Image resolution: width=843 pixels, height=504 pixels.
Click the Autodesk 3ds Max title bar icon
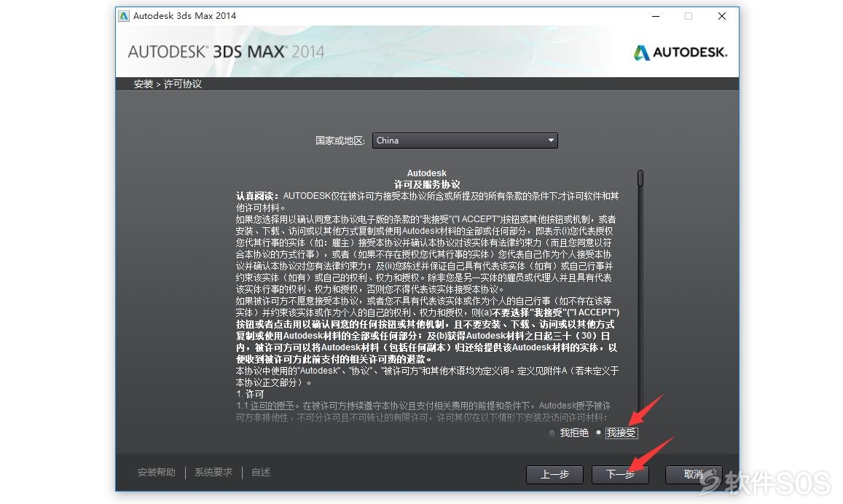point(124,16)
